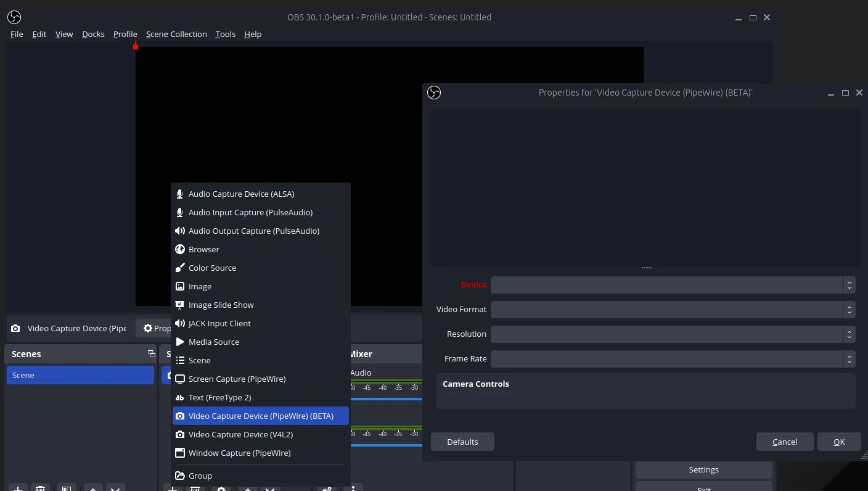
Task: Add a Media Source
Action: click(261, 342)
